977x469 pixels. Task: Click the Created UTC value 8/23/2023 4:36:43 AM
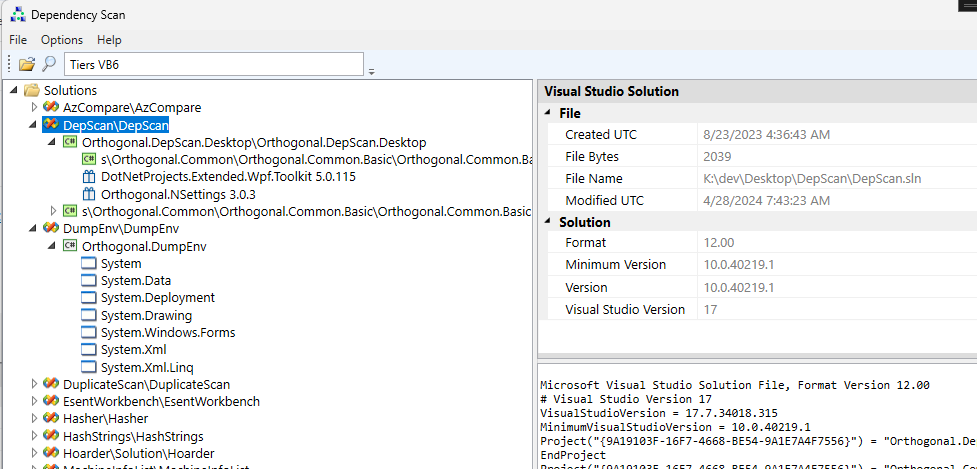[x=766, y=135]
